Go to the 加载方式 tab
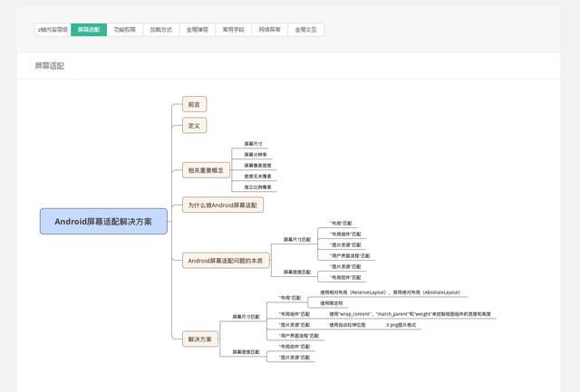580x392 pixels. pyautogui.click(x=161, y=30)
